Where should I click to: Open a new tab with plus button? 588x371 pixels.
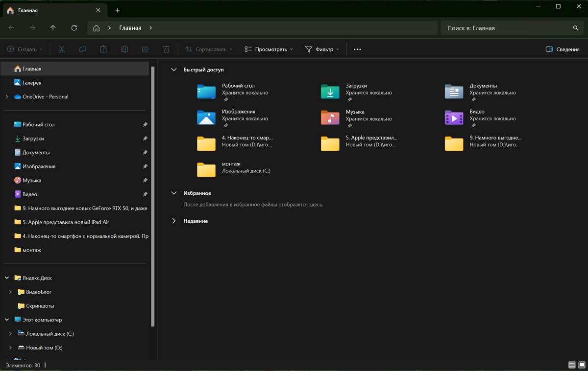pos(118,10)
